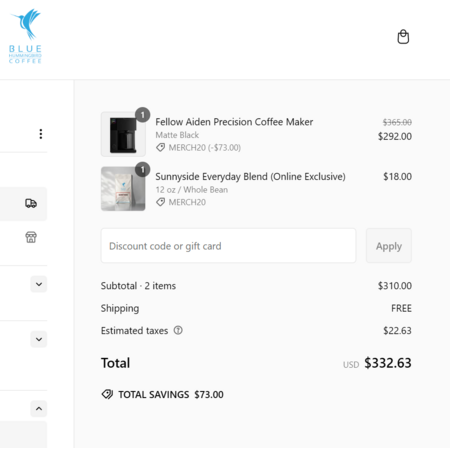Screen dimensions: 450x450
Task: Focus the Discount code or gift card field
Action: pos(228,246)
